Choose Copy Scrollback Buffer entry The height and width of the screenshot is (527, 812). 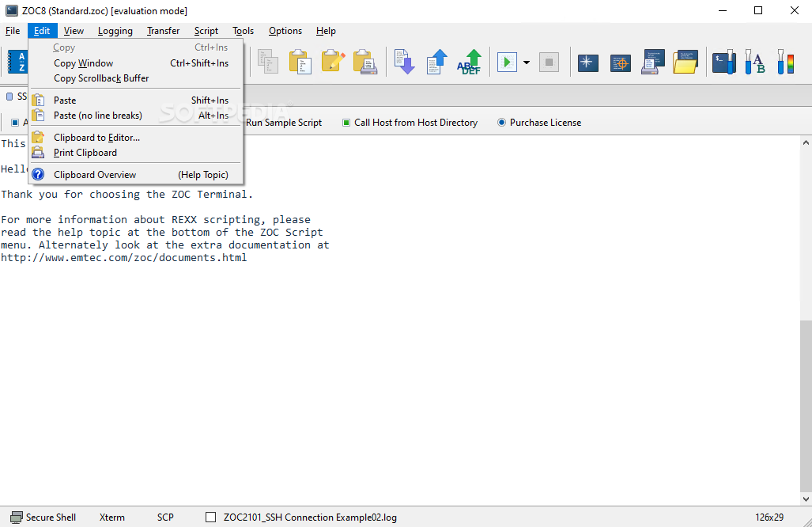point(136,78)
